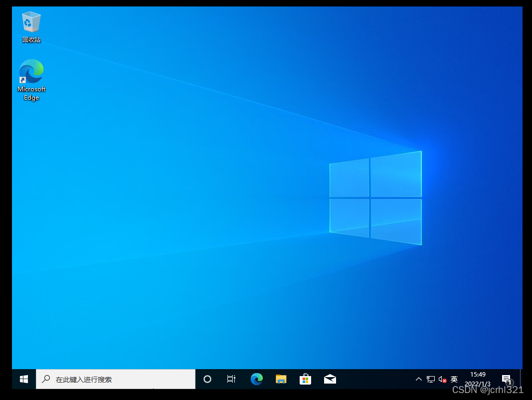Open the clock showing 15:49
The image size is (532, 400).
tap(477, 379)
